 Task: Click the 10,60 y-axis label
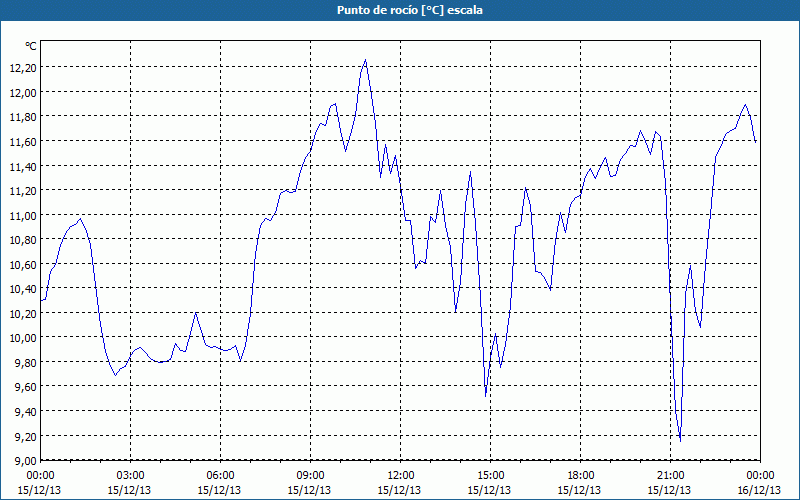tap(23, 264)
